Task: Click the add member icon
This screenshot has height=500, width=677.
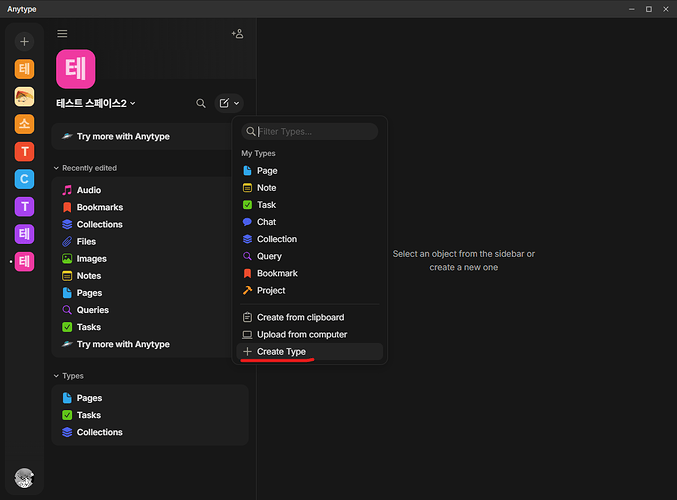Action: pyautogui.click(x=237, y=34)
